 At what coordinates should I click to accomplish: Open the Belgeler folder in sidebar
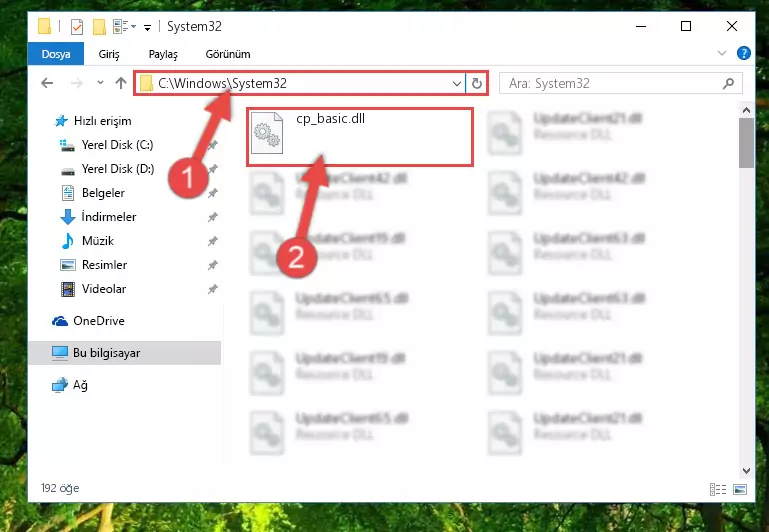click(x=103, y=193)
